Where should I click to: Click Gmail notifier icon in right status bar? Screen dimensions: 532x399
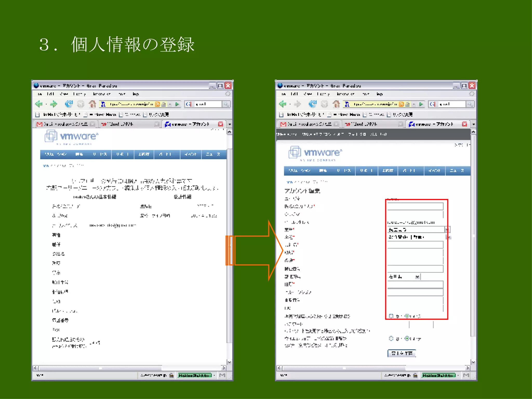pyautogui.click(x=466, y=375)
